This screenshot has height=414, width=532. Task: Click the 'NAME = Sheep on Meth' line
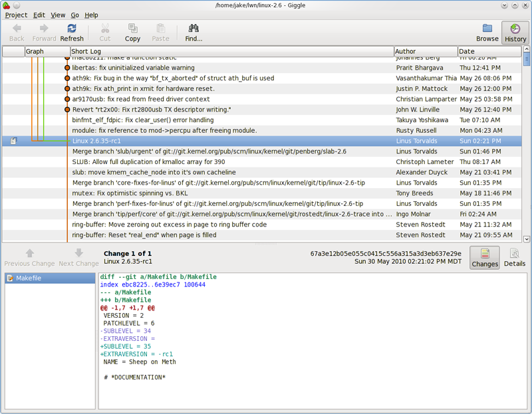coord(140,362)
